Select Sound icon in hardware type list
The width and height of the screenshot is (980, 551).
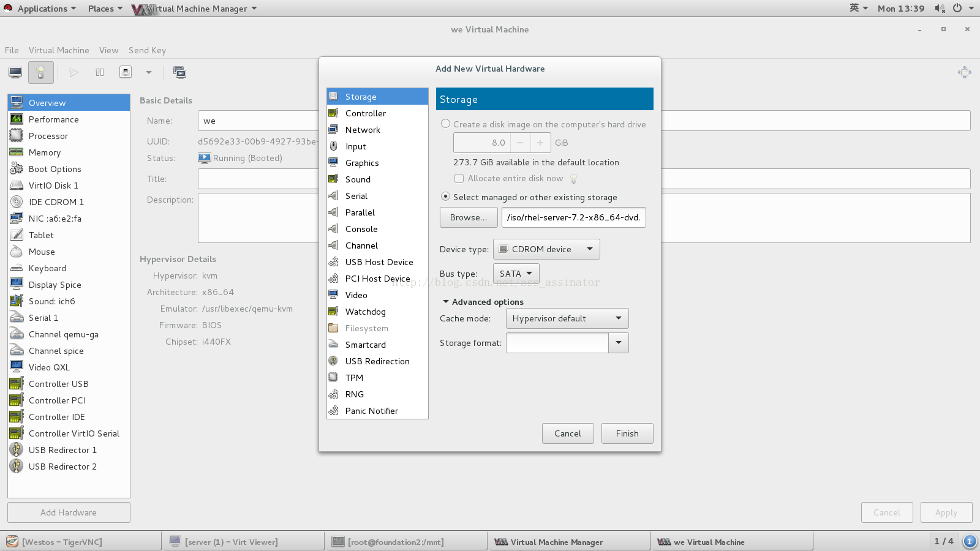pos(334,179)
